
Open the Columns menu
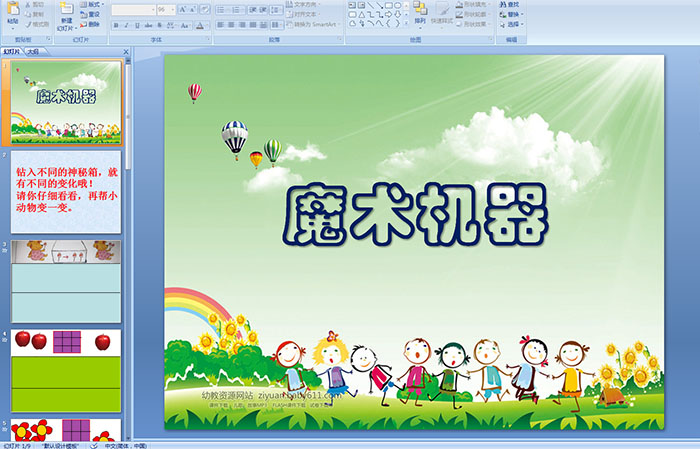click(x=277, y=25)
